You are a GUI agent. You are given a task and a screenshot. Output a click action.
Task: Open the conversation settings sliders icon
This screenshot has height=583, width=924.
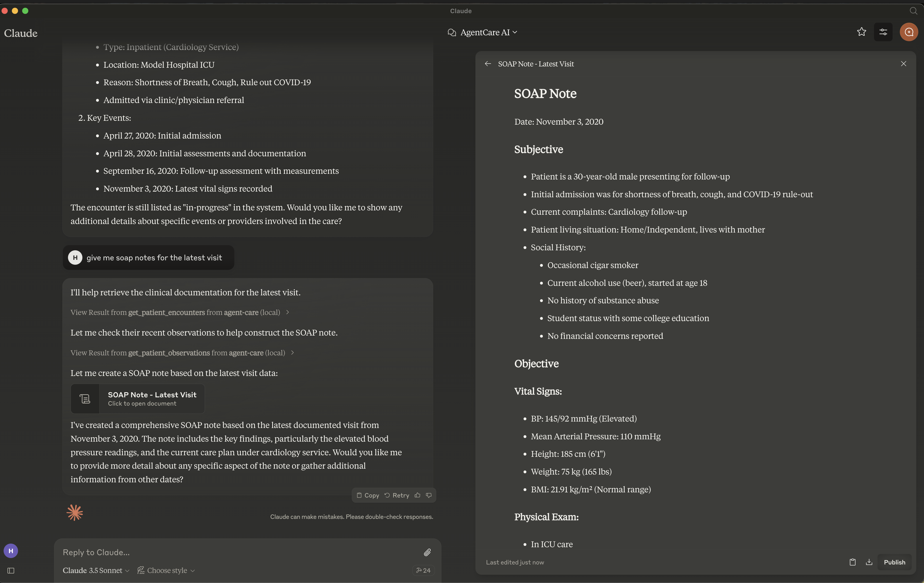pyautogui.click(x=883, y=32)
